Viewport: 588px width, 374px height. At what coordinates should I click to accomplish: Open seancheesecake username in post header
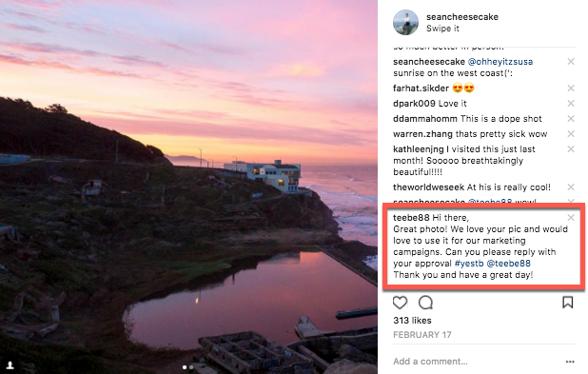[462, 17]
